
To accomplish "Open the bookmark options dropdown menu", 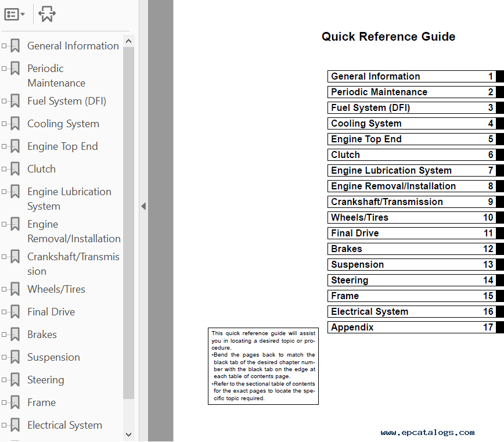I will 15,15.
